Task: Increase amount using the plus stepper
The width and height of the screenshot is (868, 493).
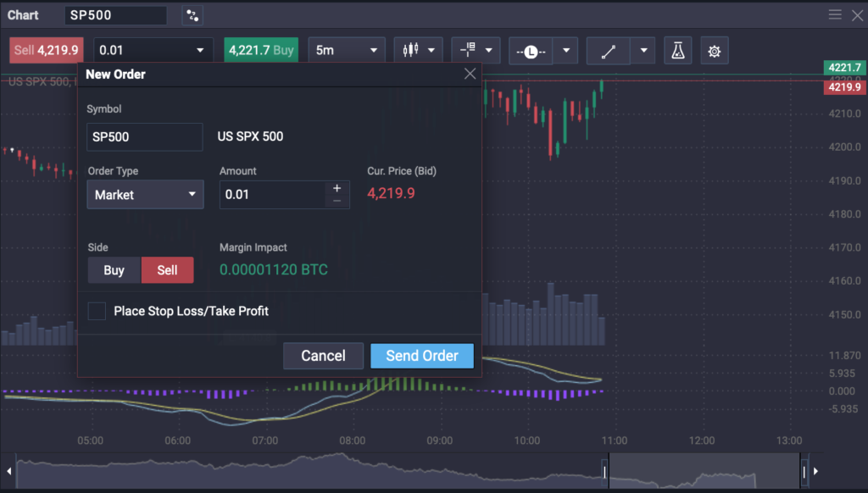Action: 337,188
